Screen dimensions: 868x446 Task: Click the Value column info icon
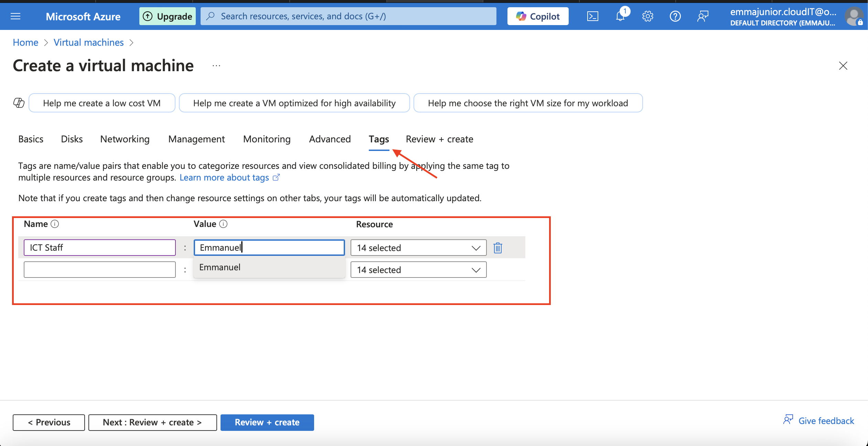pos(223,224)
